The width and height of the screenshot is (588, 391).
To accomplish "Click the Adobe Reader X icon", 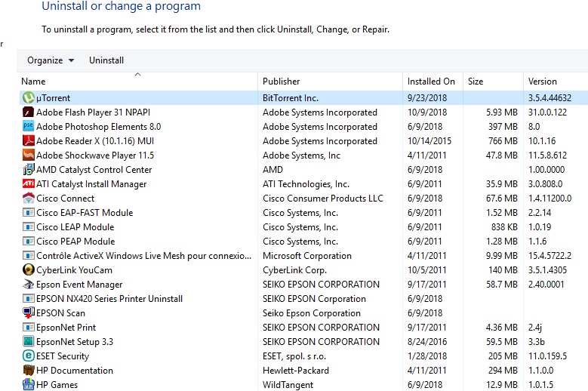I will (x=28, y=140).
